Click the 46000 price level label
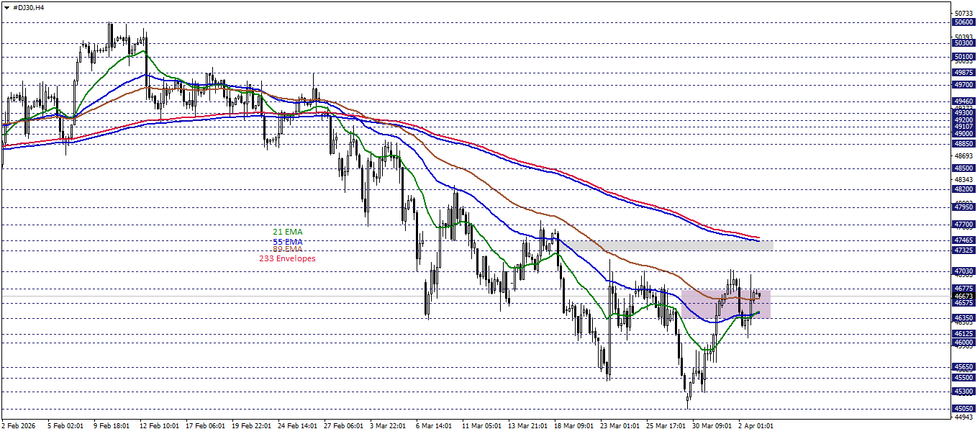Screen dimensions: 980x434 963,343
